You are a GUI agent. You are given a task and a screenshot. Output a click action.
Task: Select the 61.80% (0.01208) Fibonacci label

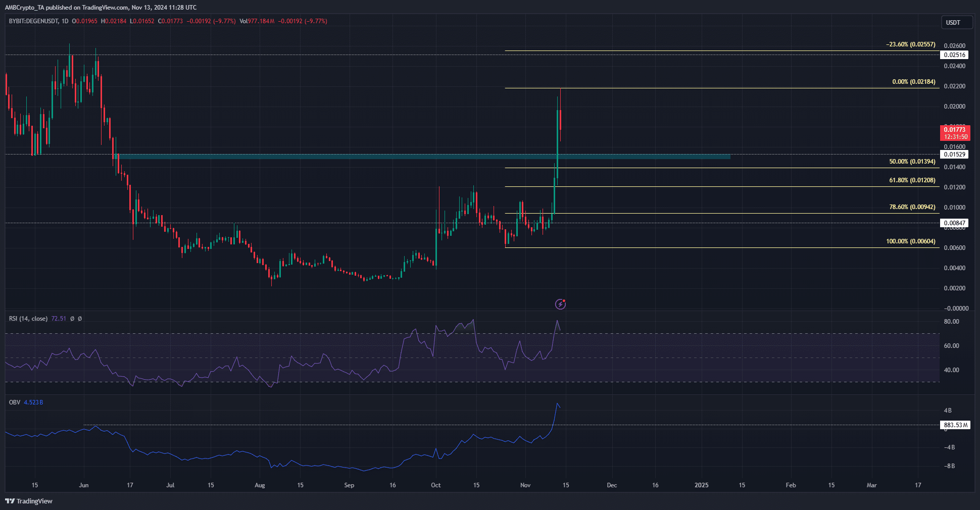coord(912,180)
